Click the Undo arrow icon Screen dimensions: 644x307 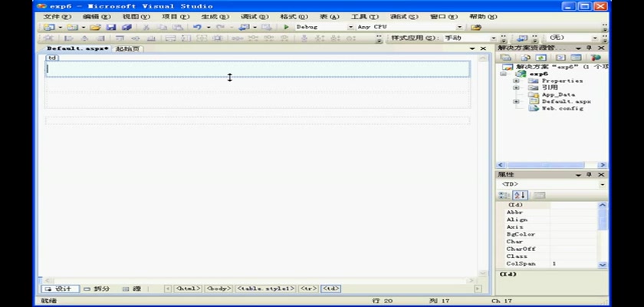197,27
